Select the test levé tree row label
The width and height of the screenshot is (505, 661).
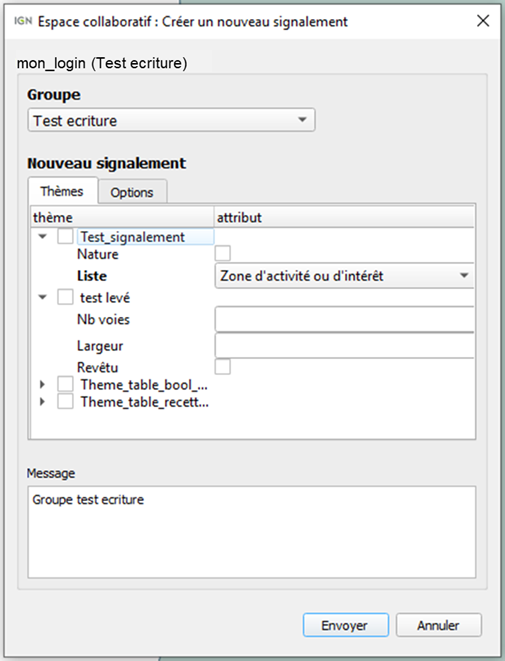click(105, 298)
